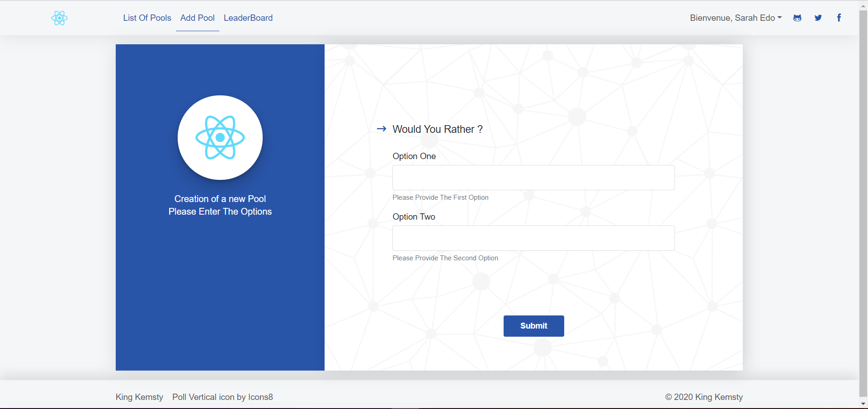
Task: Open the LeaderBoard page
Action: [248, 18]
